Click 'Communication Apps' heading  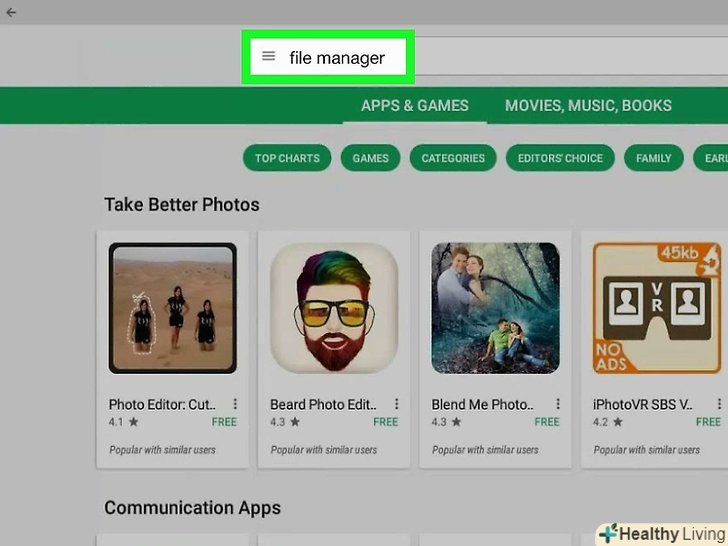click(x=192, y=508)
